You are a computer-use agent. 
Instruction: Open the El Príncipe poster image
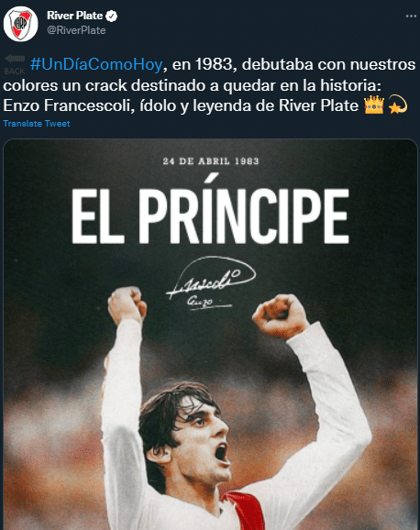[x=210, y=335]
